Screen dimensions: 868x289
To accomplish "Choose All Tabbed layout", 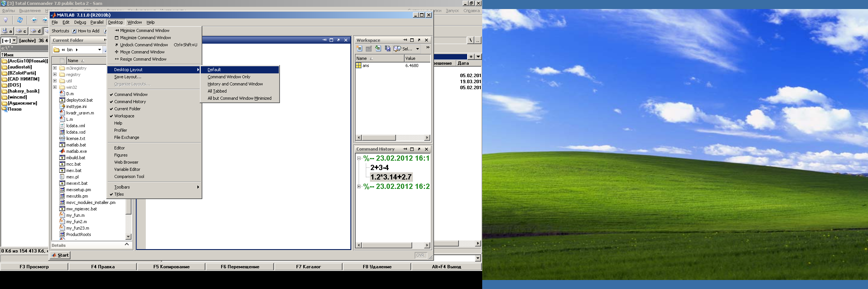I will [240, 91].
